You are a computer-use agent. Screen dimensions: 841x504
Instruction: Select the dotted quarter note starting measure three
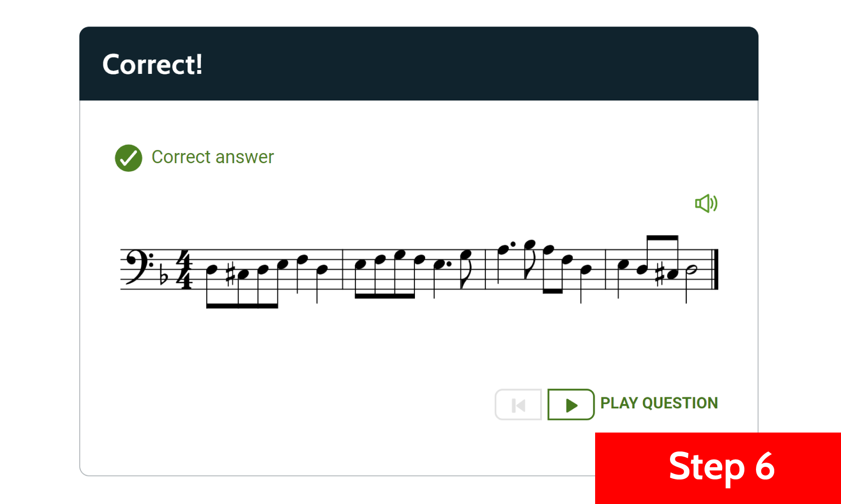point(503,250)
